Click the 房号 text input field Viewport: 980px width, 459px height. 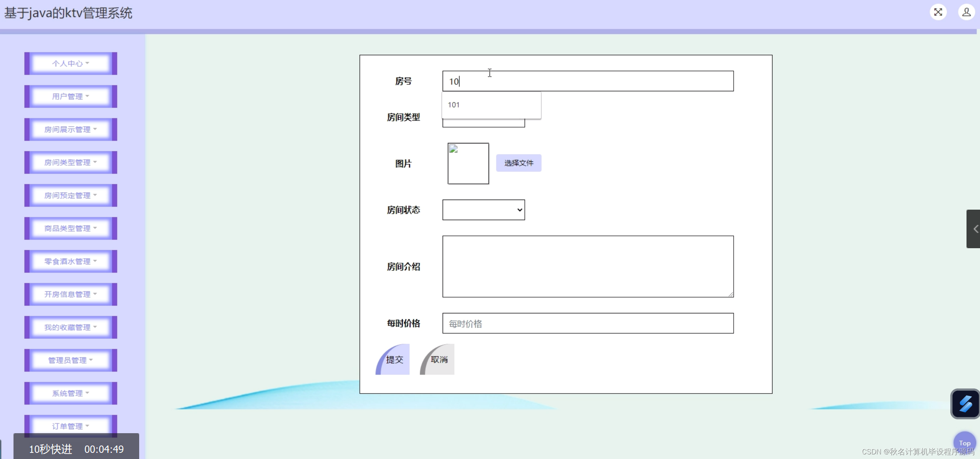[x=588, y=81]
